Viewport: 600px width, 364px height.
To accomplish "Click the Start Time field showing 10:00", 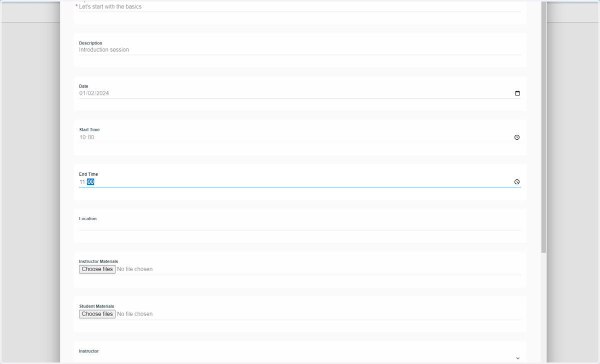I will 300,137.
